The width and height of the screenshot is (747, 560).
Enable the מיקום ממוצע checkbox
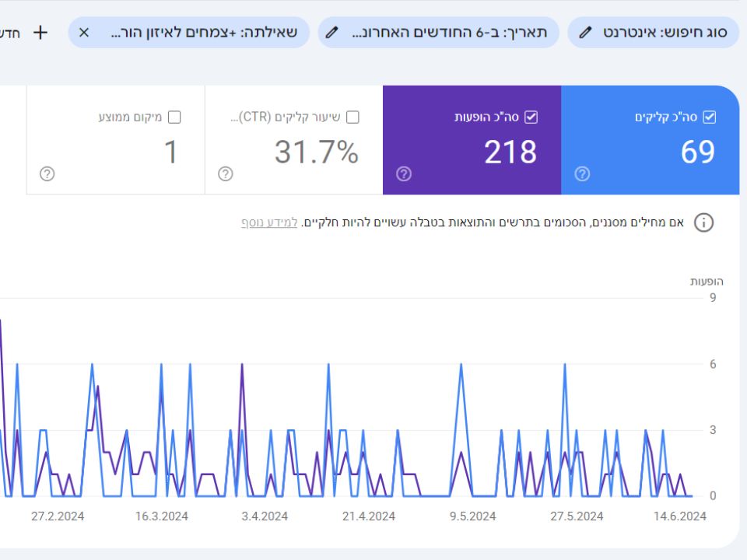point(174,117)
